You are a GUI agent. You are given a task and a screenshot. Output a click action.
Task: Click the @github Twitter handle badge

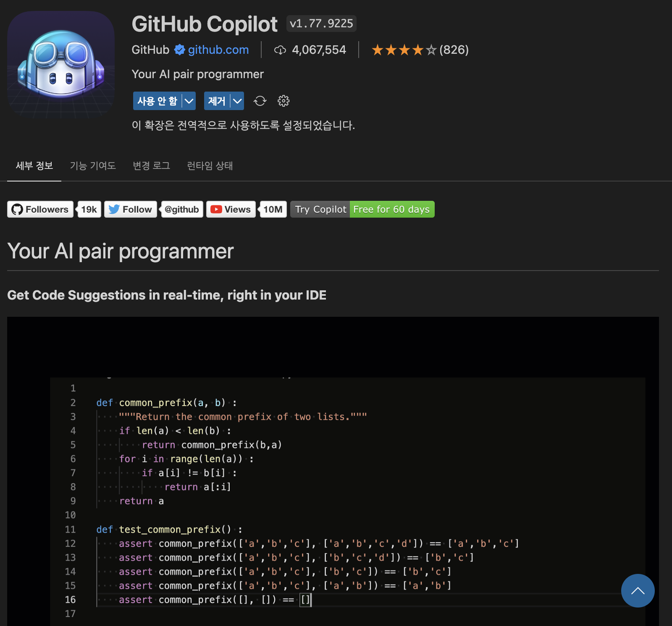(x=182, y=209)
